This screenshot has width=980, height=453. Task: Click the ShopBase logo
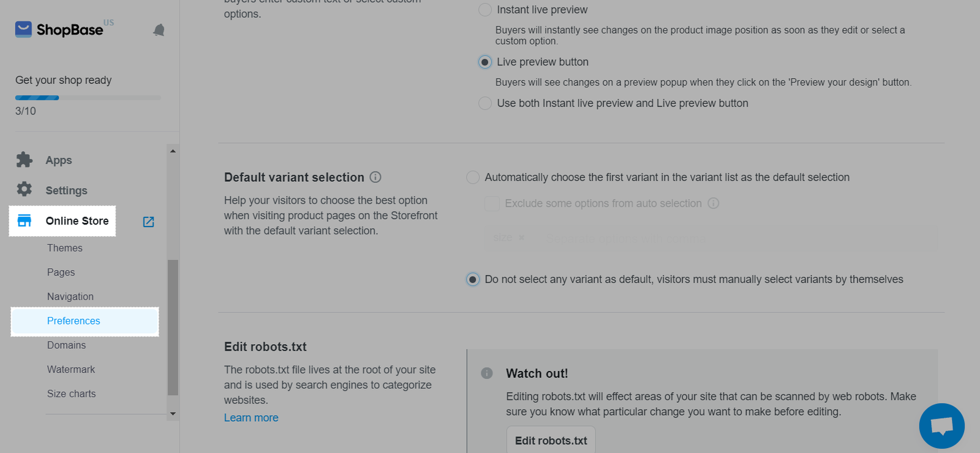click(x=59, y=29)
